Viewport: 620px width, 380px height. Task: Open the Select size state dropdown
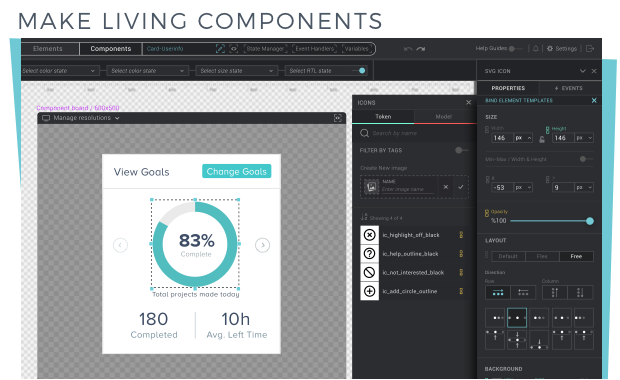pyautogui.click(x=236, y=71)
